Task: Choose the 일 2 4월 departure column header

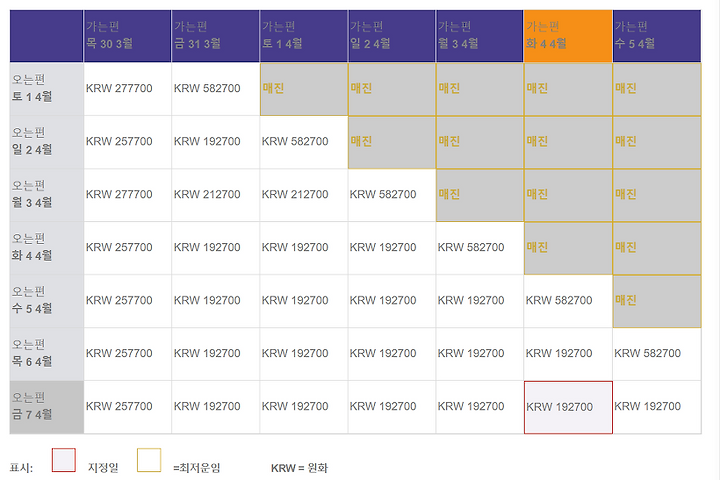Action: click(392, 36)
